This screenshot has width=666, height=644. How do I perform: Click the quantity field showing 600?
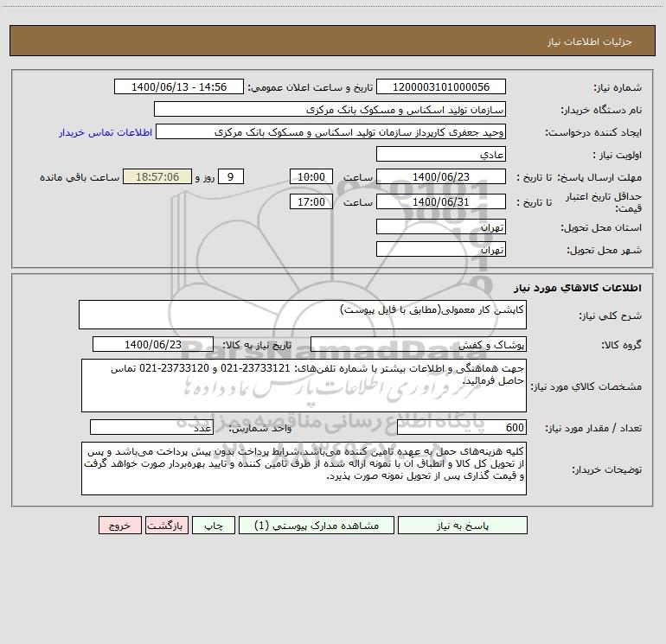pos(462,428)
